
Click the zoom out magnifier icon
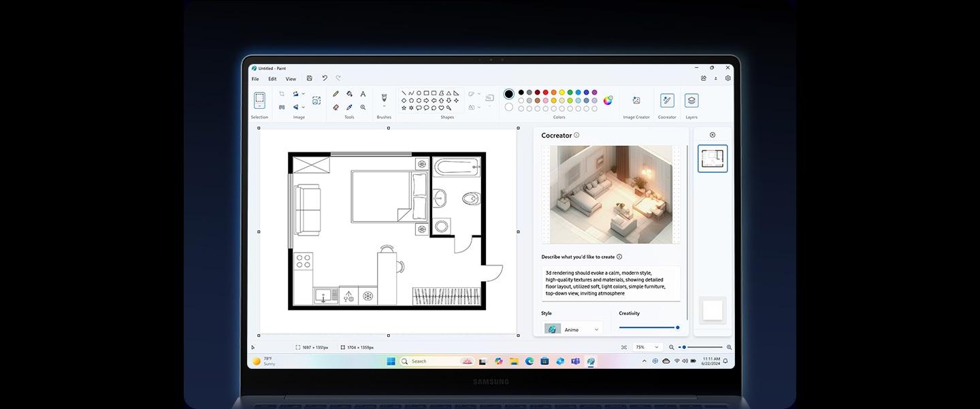coord(671,347)
